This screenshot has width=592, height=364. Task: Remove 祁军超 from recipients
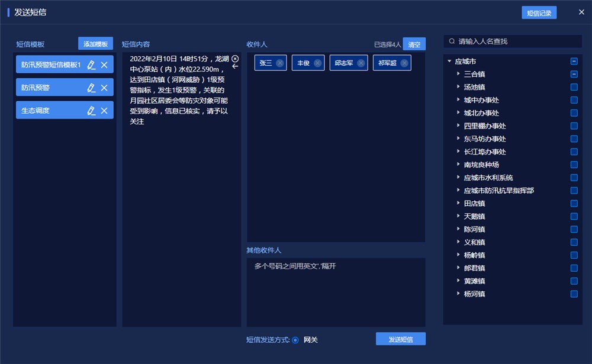(404, 63)
